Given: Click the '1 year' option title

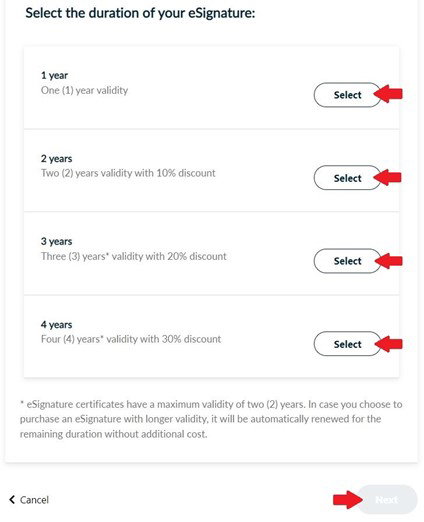Looking at the screenshot, I should coord(54,75).
